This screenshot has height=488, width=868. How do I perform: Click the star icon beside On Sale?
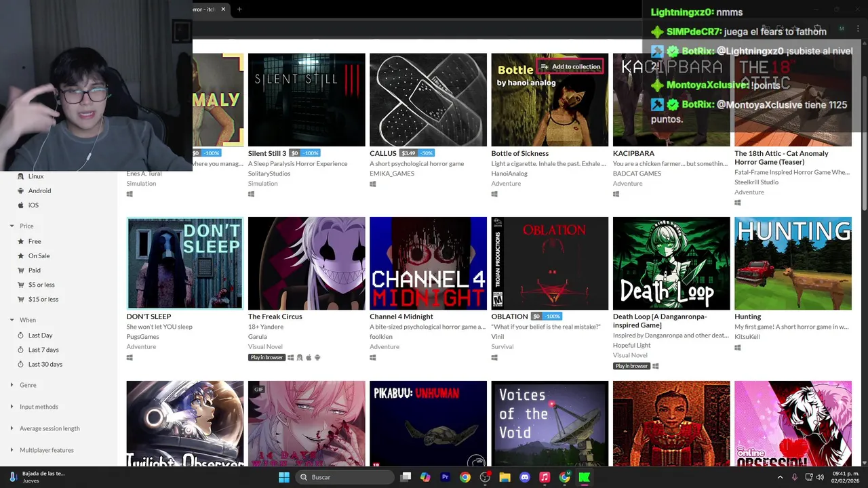tap(20, 256)
